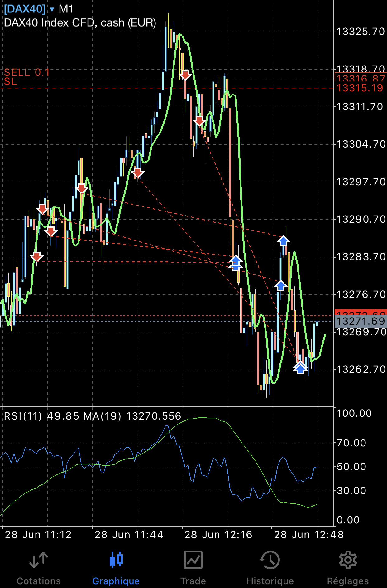Tap the 13325.70 price scale label
The width and height of the screenshot is (387, 588).
(361, 32)
